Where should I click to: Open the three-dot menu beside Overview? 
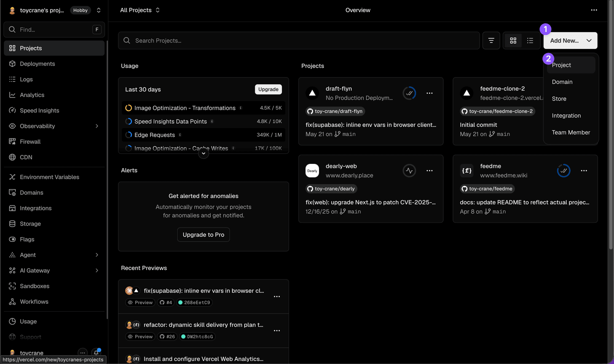594,10
